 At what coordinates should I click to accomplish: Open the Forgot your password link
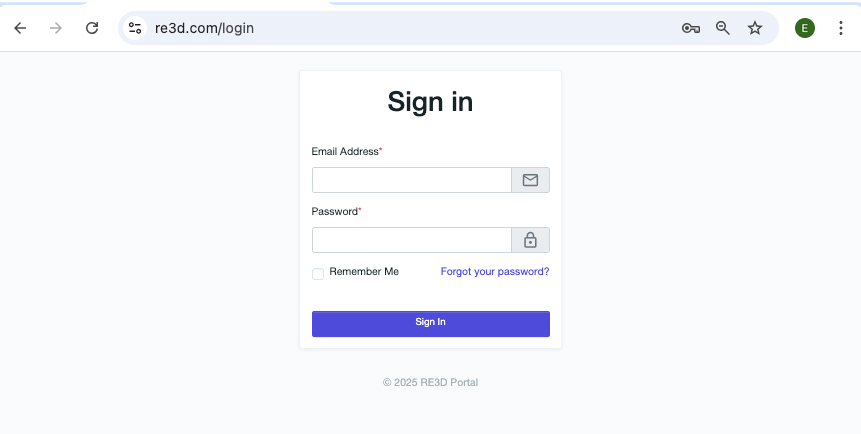pyautogui.click(x=495, y=272)
